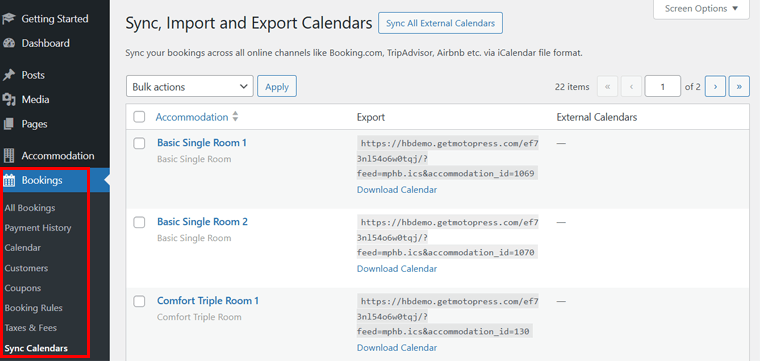Open the Calendar submenu
The image size is (760, 361).
click(x=23, y=248)
